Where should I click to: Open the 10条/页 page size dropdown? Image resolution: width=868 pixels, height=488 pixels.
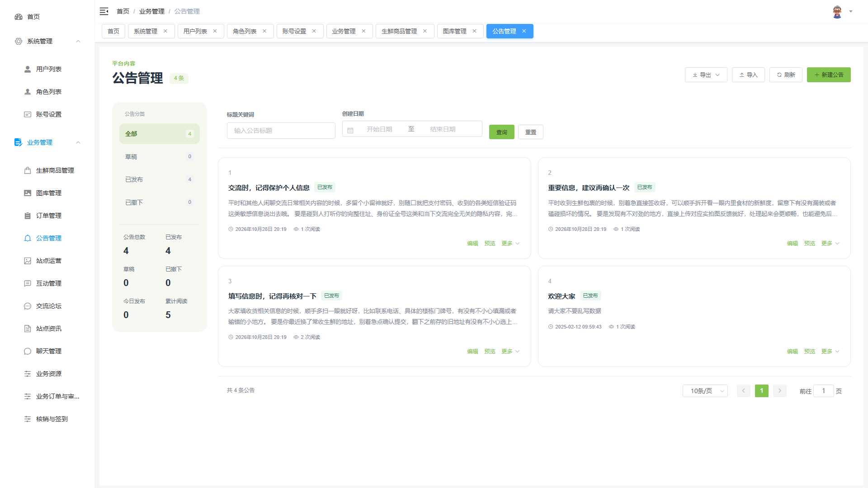[705, 391]
